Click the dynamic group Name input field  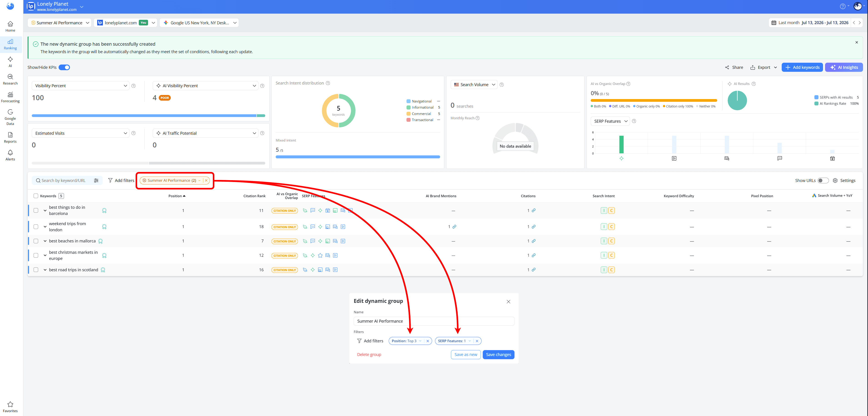[x=434, y=321]
